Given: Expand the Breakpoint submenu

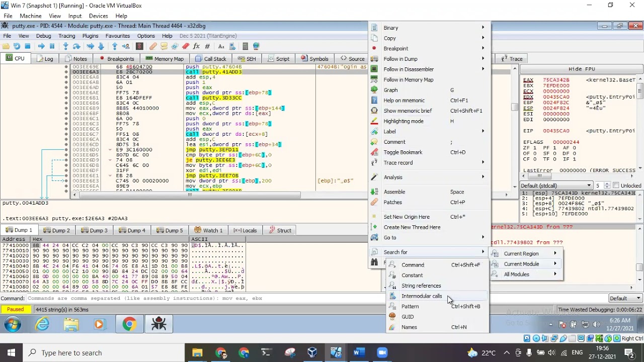Looking at the screenshot, I should (x=430, y=48).
